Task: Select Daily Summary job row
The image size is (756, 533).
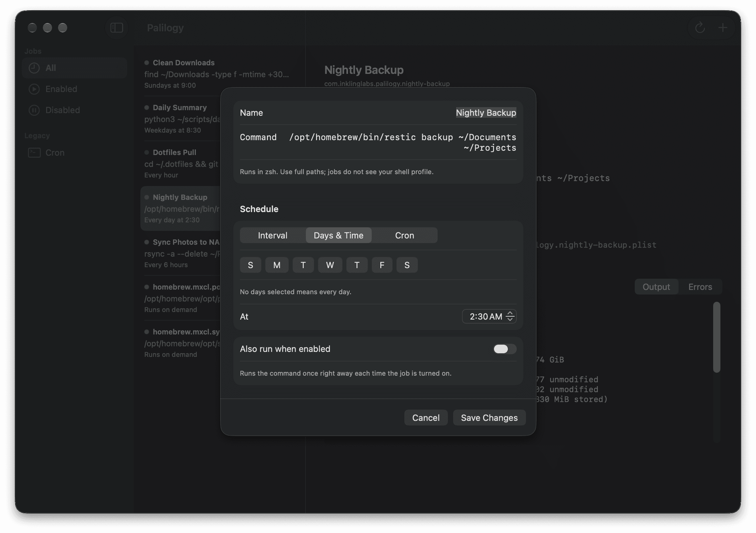Action: tap(181, 119)
